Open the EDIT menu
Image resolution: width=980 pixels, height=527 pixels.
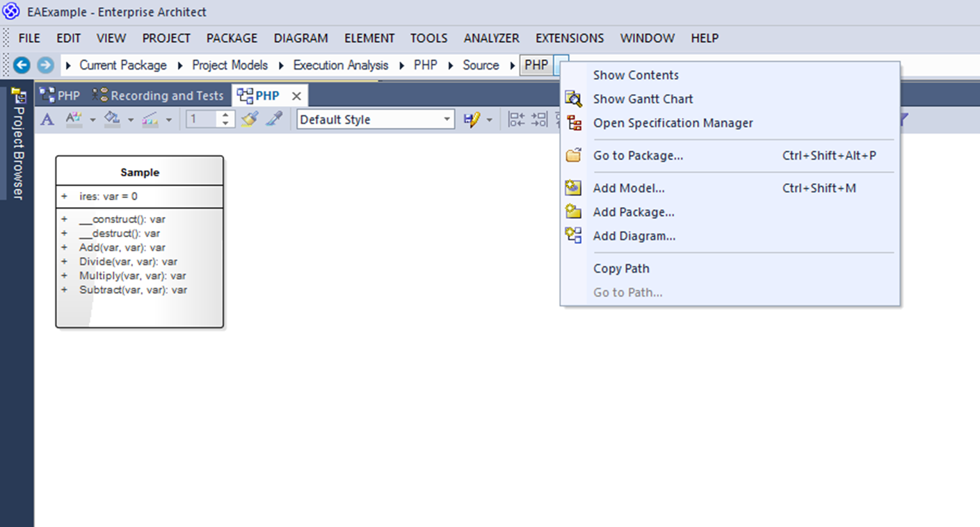pos(69,38)
